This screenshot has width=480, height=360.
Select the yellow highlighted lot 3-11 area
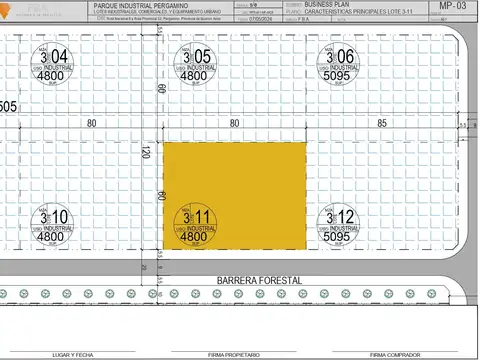tap(235, 196)
